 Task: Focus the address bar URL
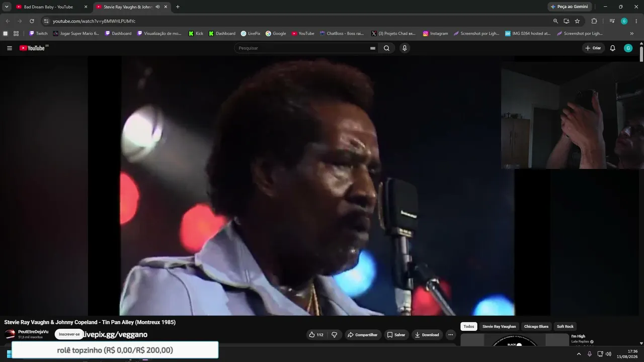(x=94, y=21)
